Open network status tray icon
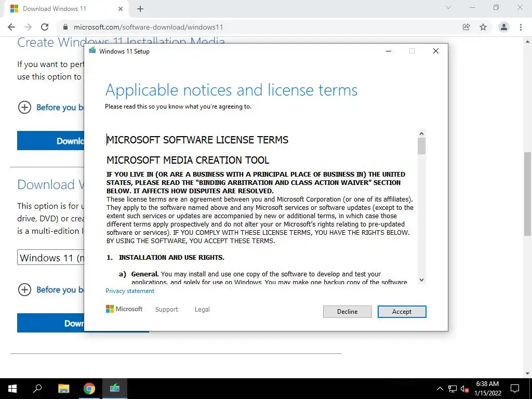 coord(453,389)
